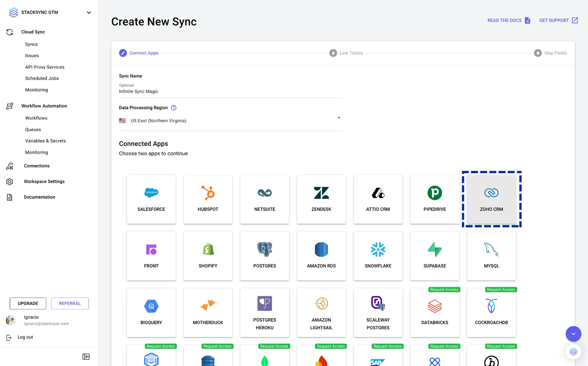The width and height of the screenshot is (588, 366).
Task: Click the Upgrade button
Action: 28,303
